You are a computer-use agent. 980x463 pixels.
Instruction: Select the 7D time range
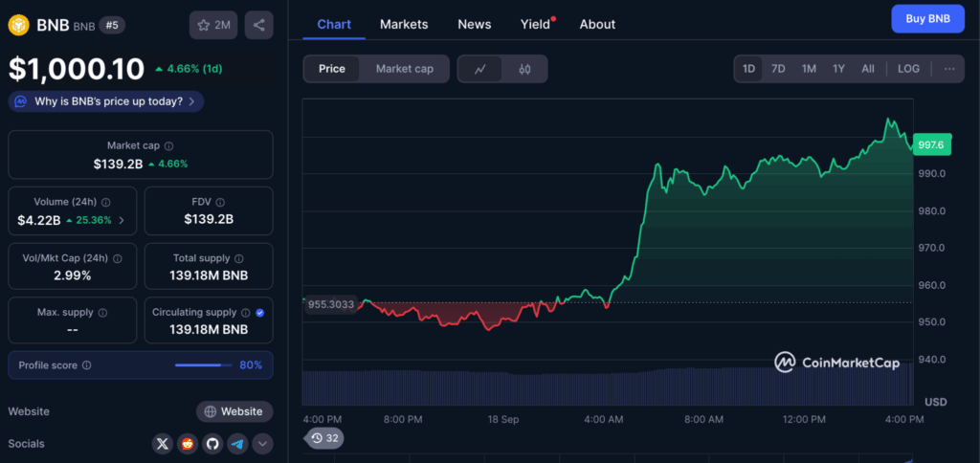click(778, 69)
